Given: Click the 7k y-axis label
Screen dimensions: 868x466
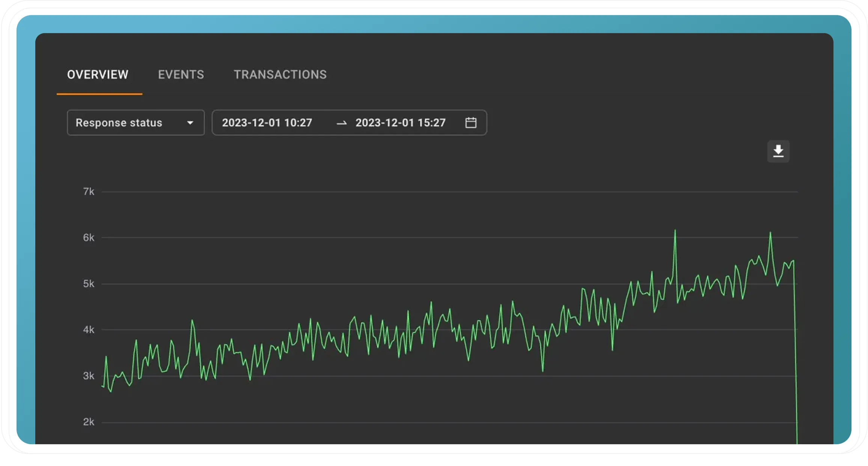Looking at the screenshot, I should point(89,192).
